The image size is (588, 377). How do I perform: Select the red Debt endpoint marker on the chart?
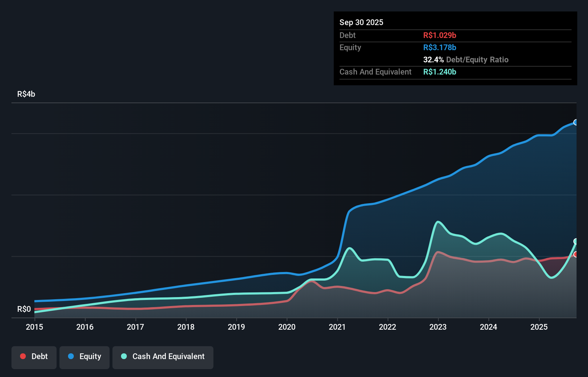(575, 254)
